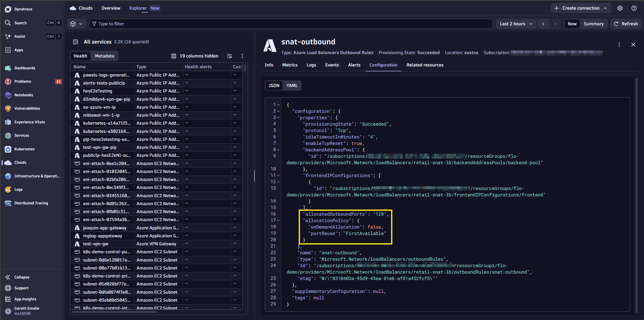Collapse configuration block at line 2
Screen dimensions: 644x320
pos(279,111)
